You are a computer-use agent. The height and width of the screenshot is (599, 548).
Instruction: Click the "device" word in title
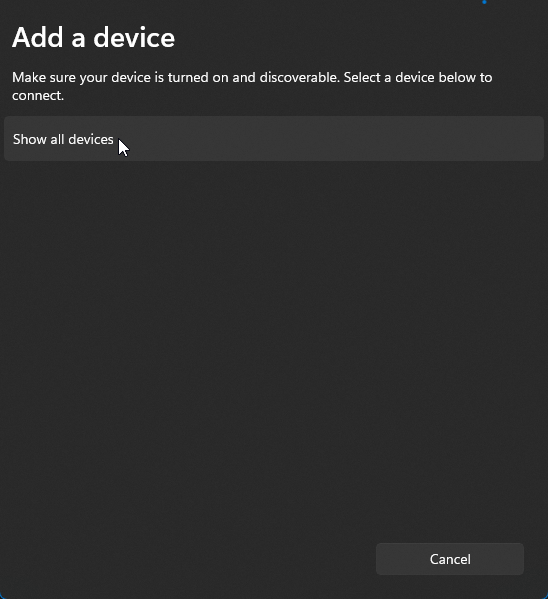click(134, 38)
